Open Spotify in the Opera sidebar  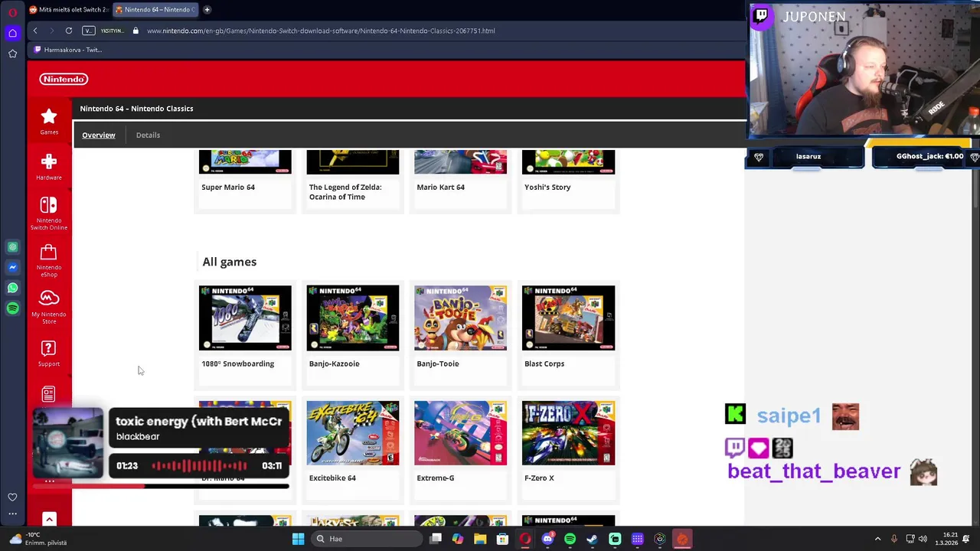click(12, 308)
